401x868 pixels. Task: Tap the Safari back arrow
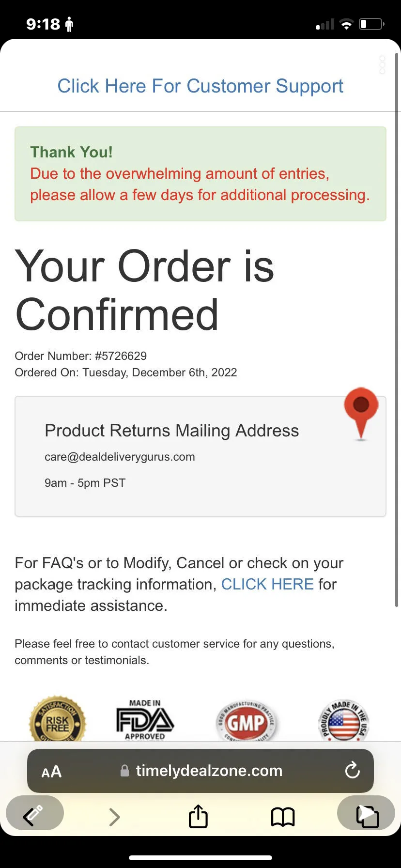coord(34,816)
